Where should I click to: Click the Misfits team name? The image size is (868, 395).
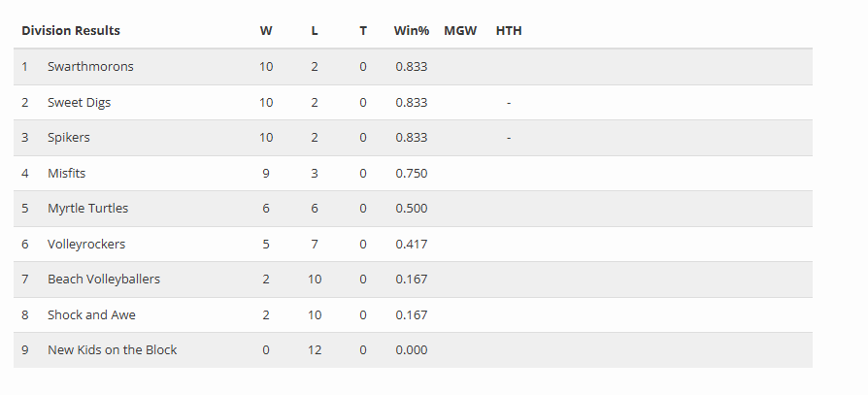67,173
